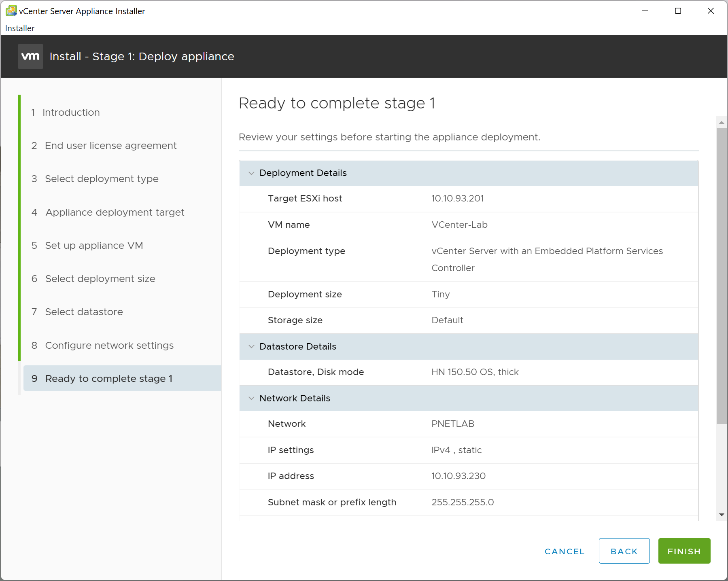The width and height of the screenshot is (728, 581).
Task: Select Ready to complete stage 1 step
Action: coord(108,379)
